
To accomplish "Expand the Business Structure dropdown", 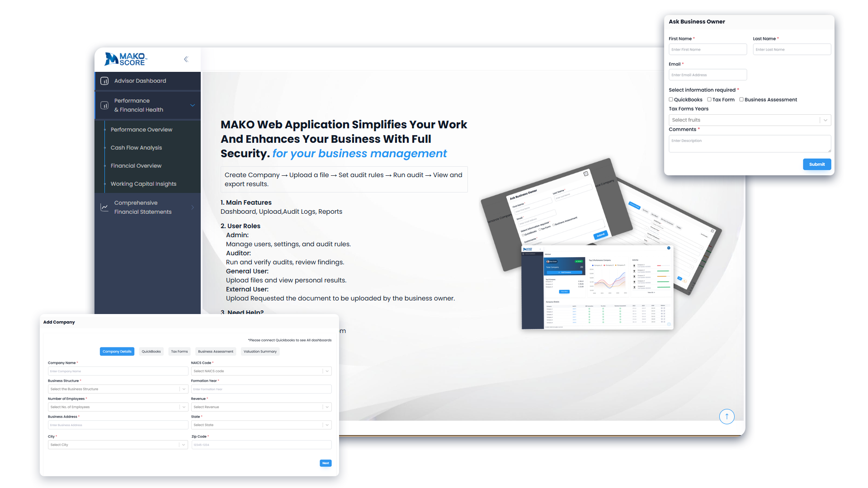I will pyautogui.click(x=118, y=389).
